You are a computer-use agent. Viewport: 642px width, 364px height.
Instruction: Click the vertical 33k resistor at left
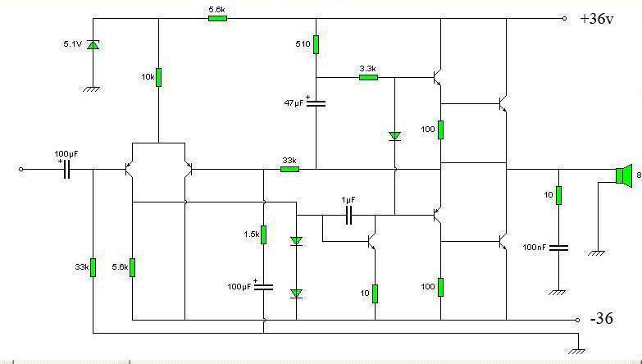click(x=93, y=267)
